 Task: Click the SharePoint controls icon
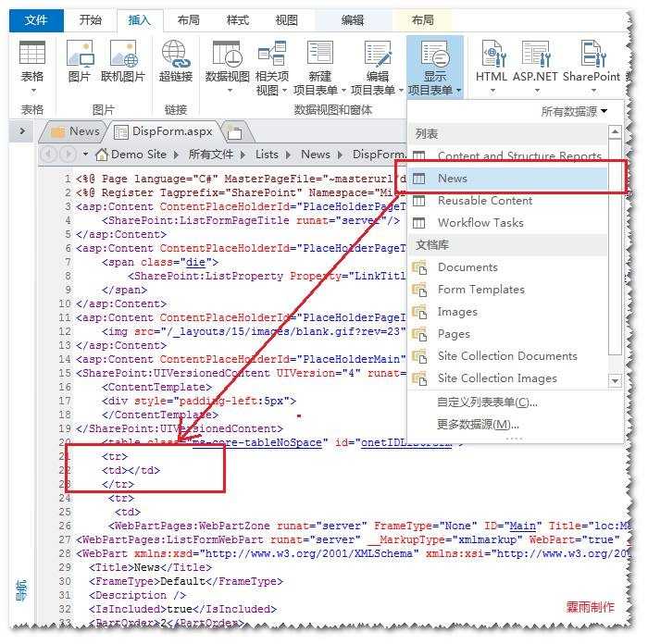[592, 54]
